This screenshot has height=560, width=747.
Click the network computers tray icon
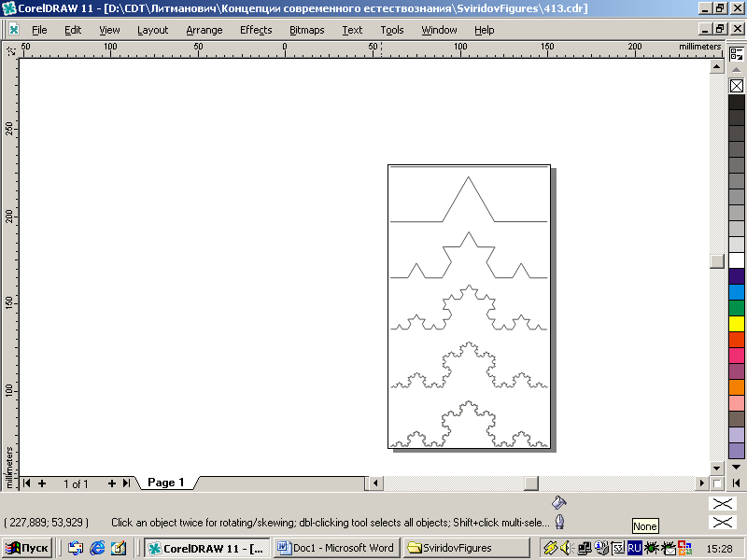point(585,548)
